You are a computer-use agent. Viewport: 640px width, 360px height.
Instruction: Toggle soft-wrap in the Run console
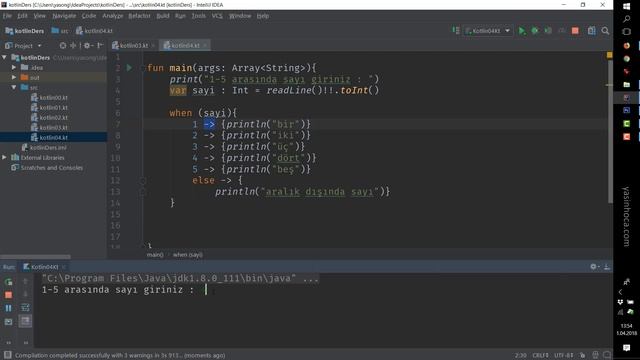pyautogui.click(x=25, y=308)
